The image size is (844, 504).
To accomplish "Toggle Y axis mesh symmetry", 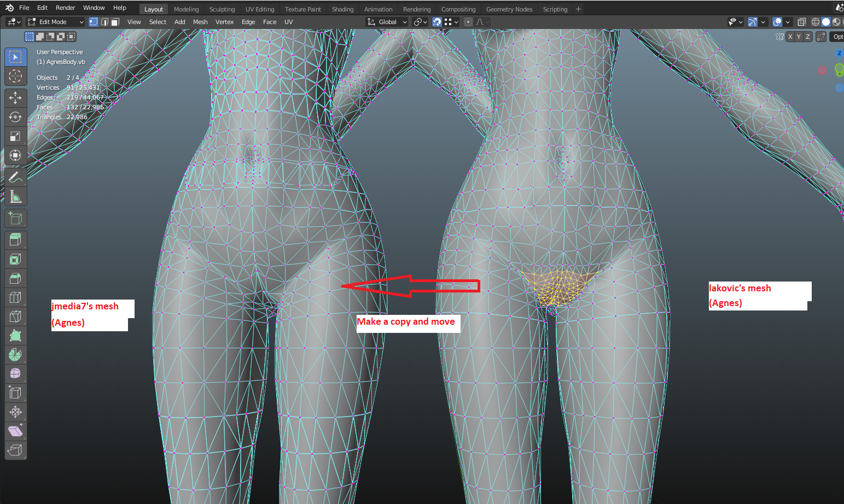I will (799, 37).
